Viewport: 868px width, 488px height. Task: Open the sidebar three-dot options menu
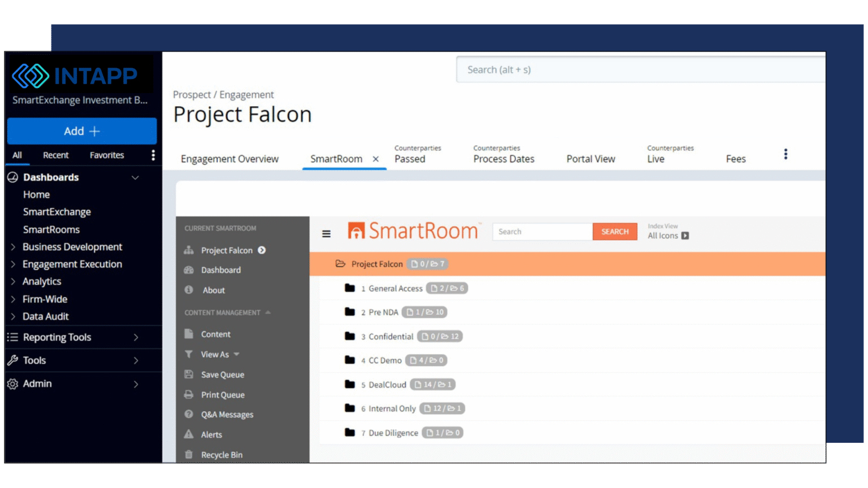click(x=153, y=155)
